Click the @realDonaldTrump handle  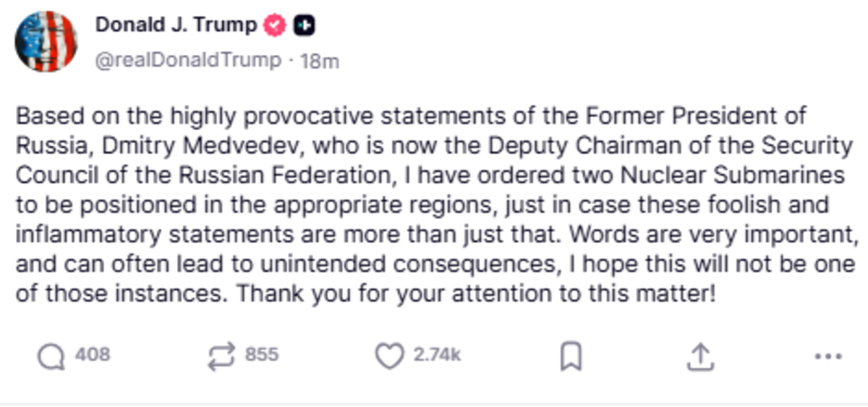pyautogui.click(x=188, y=60)
